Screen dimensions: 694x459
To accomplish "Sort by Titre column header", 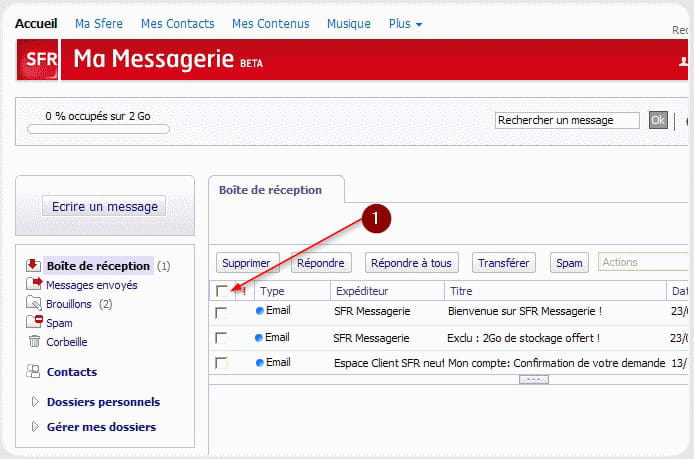I will [555, 291].
